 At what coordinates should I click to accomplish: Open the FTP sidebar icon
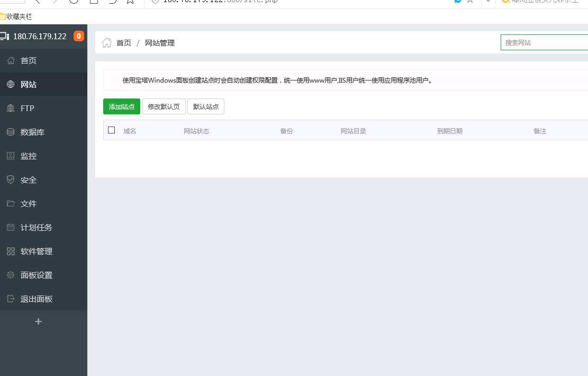(x=11, y=108)
